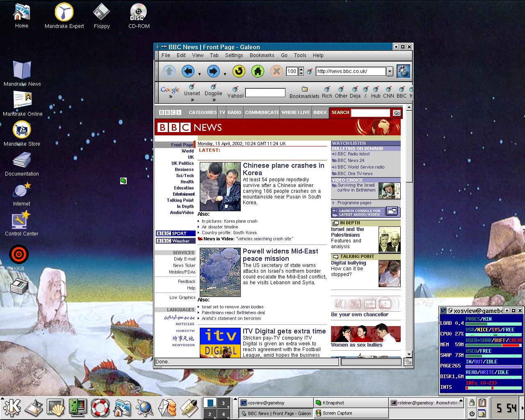This screenshot has width=525, height=420.
Task: Expand the Usenet bookmark chevron
Action: [x=192, y=100]
